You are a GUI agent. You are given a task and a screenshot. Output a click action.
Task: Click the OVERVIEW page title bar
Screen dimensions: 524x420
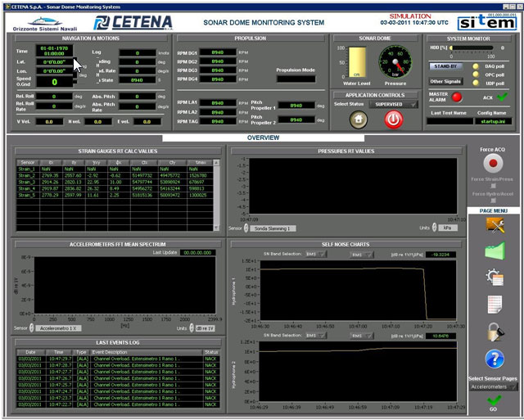click(x=264, y=138)
